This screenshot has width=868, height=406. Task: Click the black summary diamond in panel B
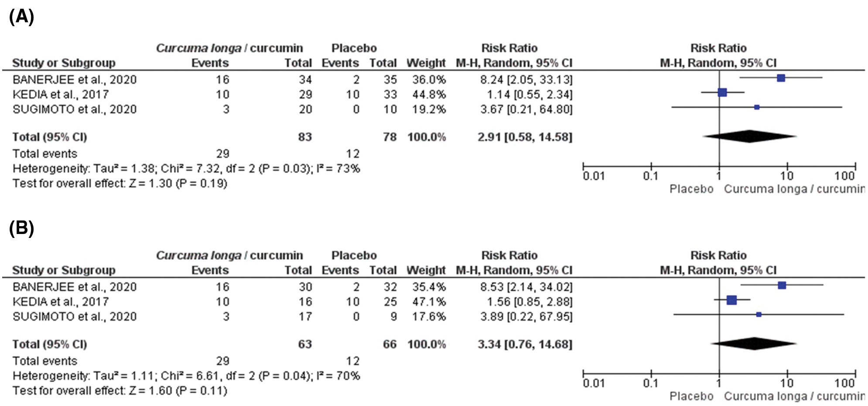(754, 344)
